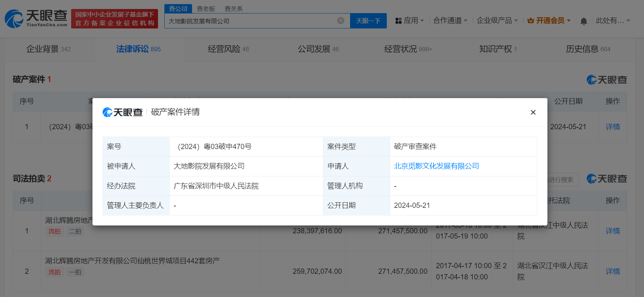Image resolution: width=644 pixels, height=297 pixels.
Task: Switch to 公司发展 tab
Action: (318, 49)
